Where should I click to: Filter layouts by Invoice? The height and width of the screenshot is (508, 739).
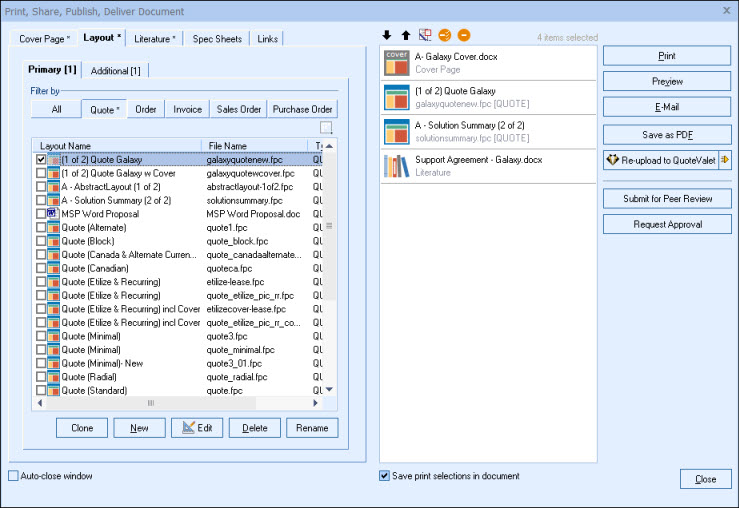[x=187, y=109]
